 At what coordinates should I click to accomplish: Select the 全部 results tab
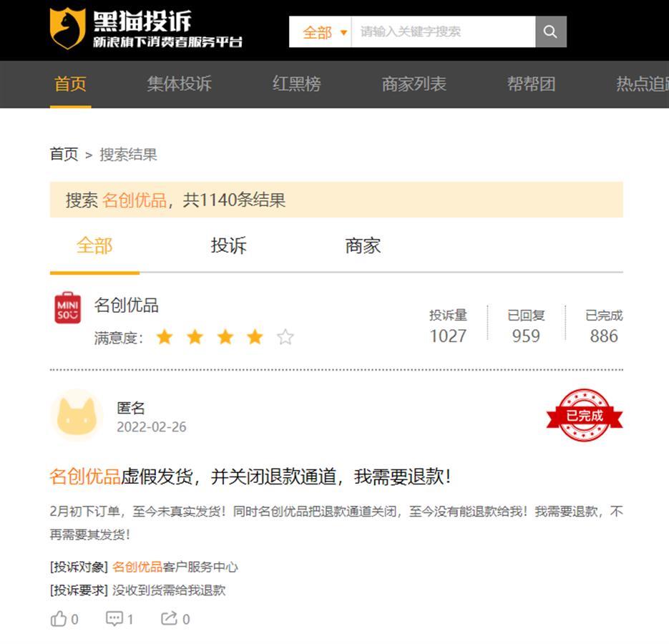coord(94,246)
